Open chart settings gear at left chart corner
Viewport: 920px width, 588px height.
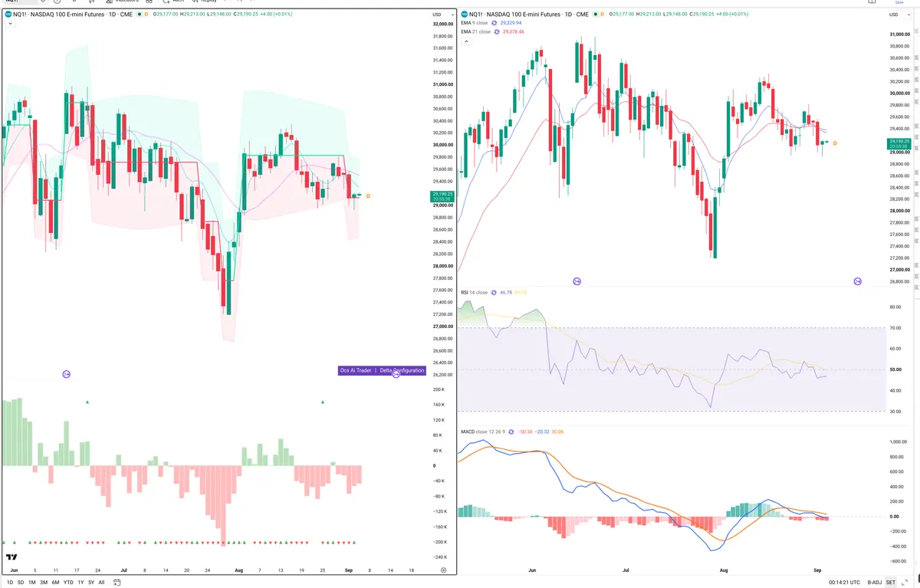pyautogui.click(x=443, y=570)
